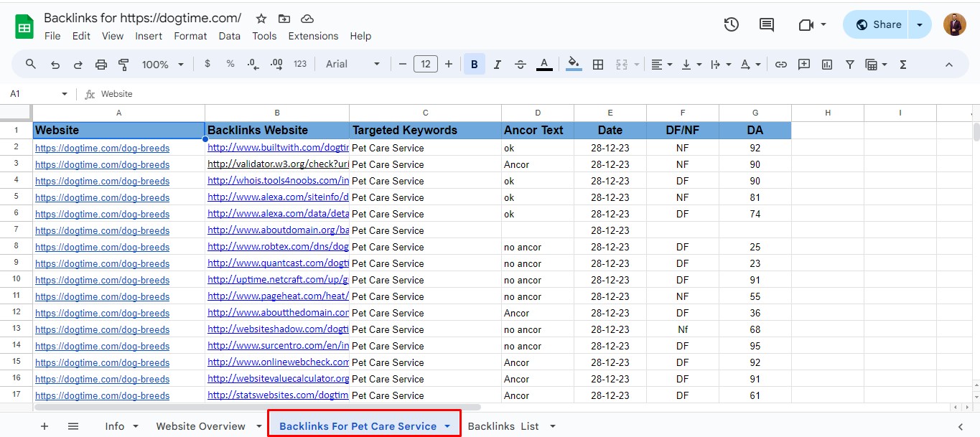
Task: Switch to the Website Overview tab
Action: click(x=201, y=426)
